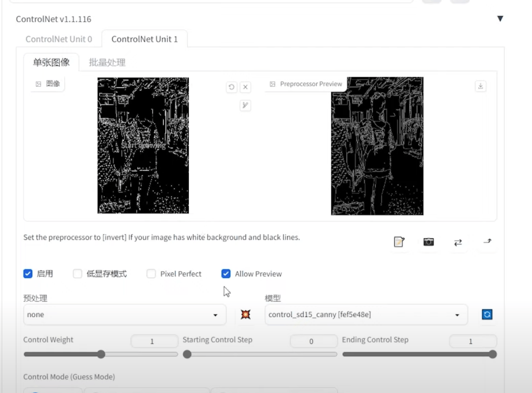Image resolution: width=532 pixels, height=393 pixels.
Task: Adjust the Starting Control Step slider
Action: click(x=260, y=354)
